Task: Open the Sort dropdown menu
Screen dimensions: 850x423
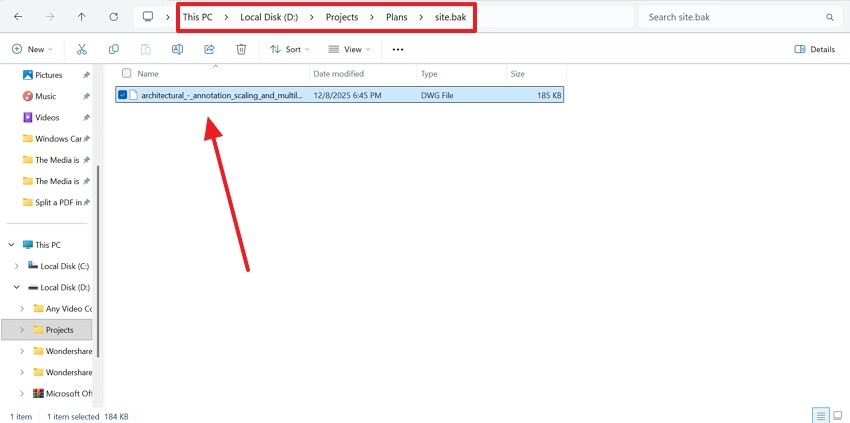Action: (290, 49)
